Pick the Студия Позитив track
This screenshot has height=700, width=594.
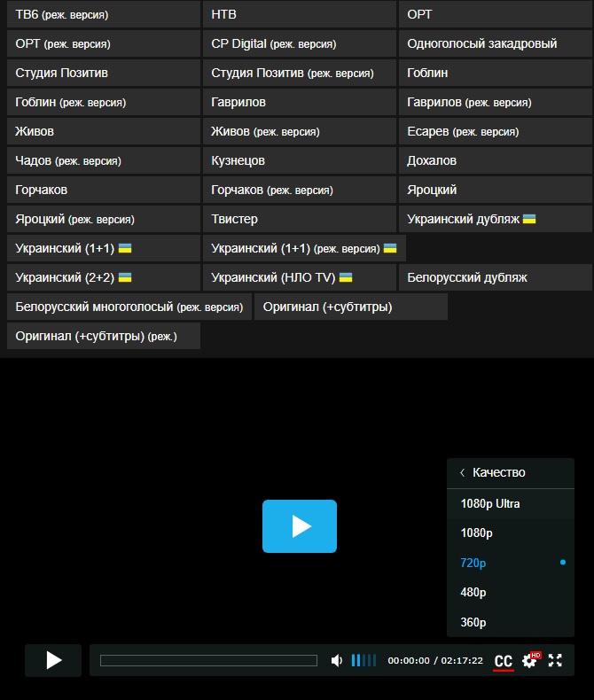[x=104, y=73]
